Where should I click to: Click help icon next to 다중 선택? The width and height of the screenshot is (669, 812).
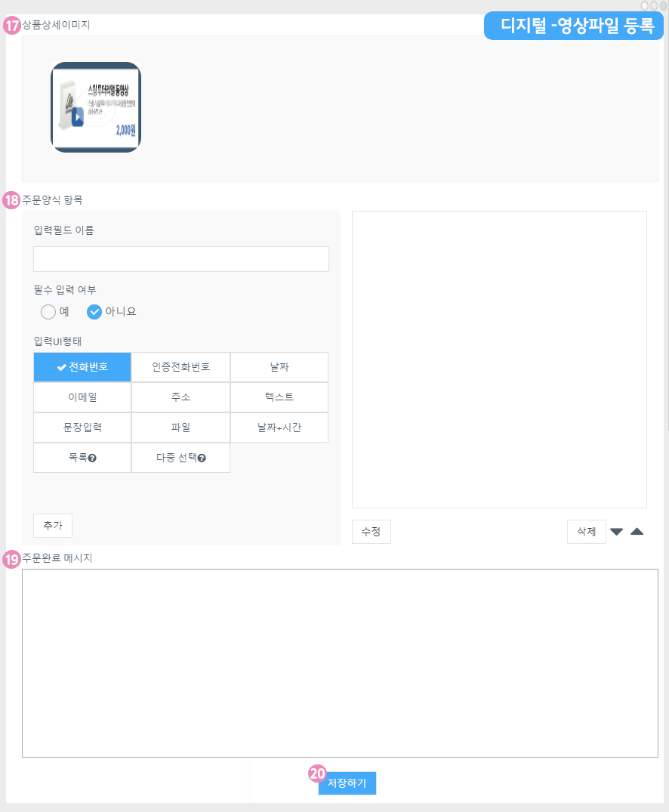click(x=202, y=458)
